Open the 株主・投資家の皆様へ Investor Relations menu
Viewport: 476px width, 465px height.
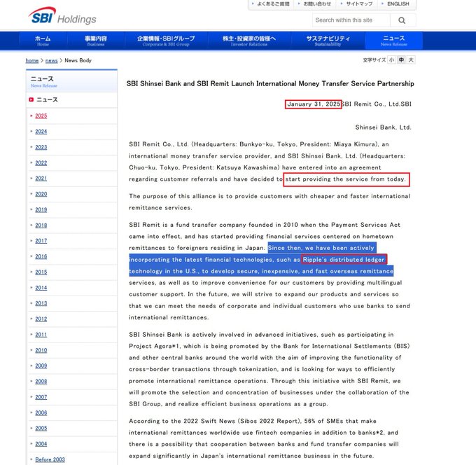[x=249, y=41]
